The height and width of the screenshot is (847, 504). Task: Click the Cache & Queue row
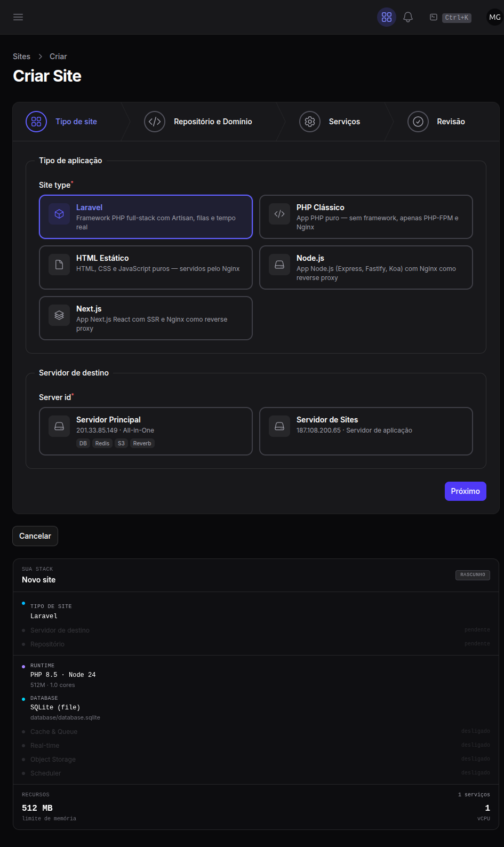click(x=256, y=732)
